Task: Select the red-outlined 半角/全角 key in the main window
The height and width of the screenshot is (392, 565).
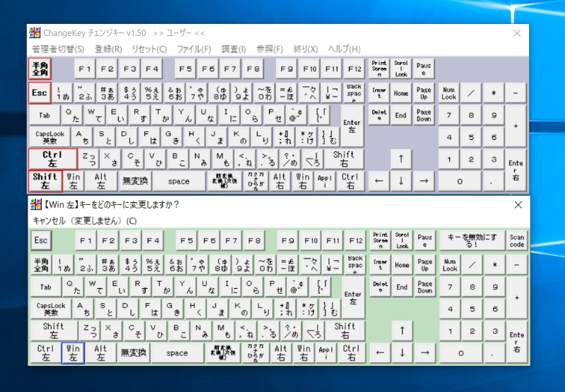Action: pos(40,69)
